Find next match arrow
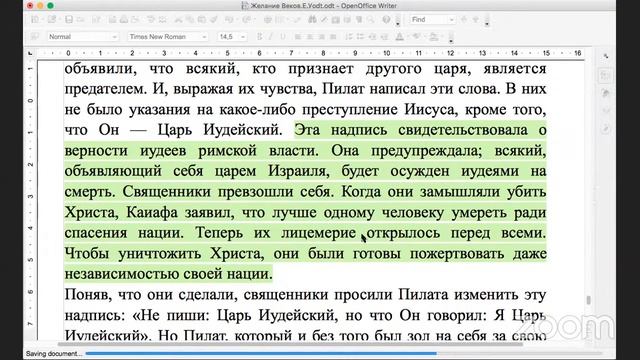Image resolution: width=640 pixels, height=360 pixels. click(x=464, y=20)
